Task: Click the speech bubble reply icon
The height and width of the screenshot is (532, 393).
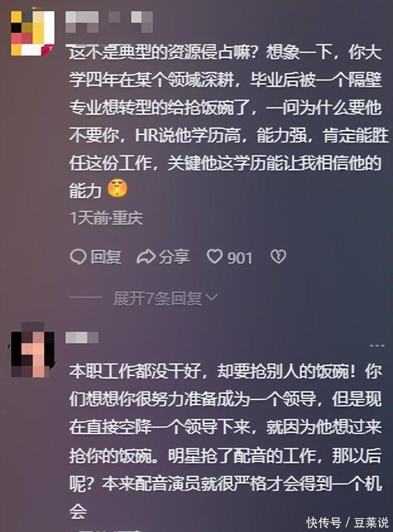Action: tap(78, 257)
